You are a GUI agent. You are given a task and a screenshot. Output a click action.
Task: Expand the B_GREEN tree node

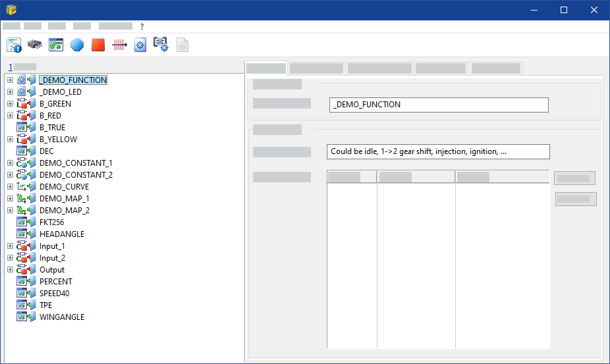pos(10,104)
